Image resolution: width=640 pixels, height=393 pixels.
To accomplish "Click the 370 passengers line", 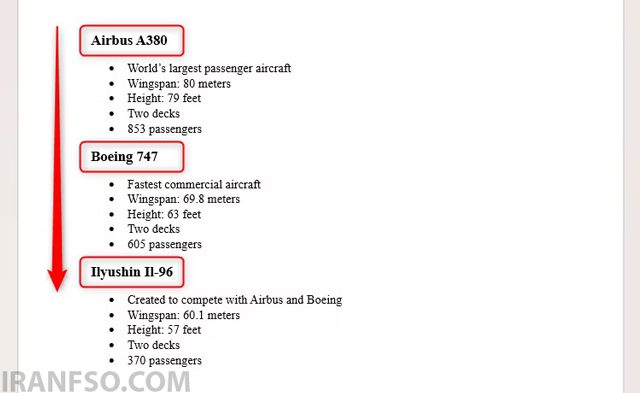I will 164,360.
